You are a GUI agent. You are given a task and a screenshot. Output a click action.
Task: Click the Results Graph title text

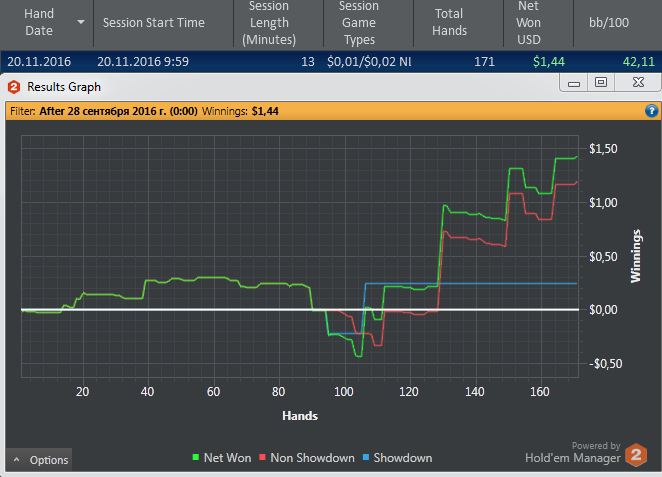[64, 87]
